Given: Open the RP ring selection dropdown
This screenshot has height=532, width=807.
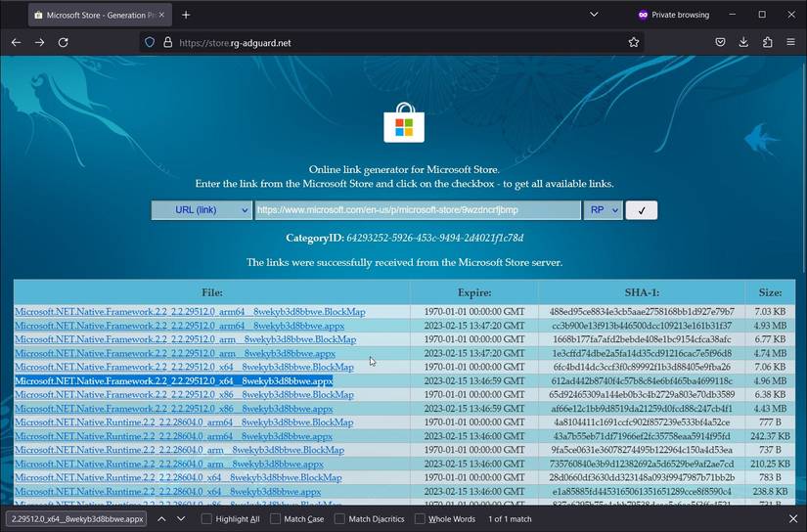Looking at the screenshot, I should 603,210.
